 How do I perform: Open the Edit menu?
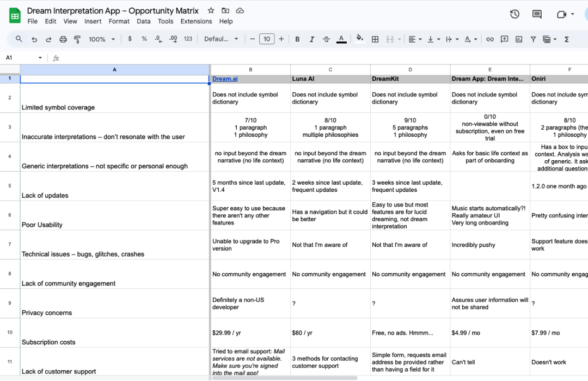(51, 21)
